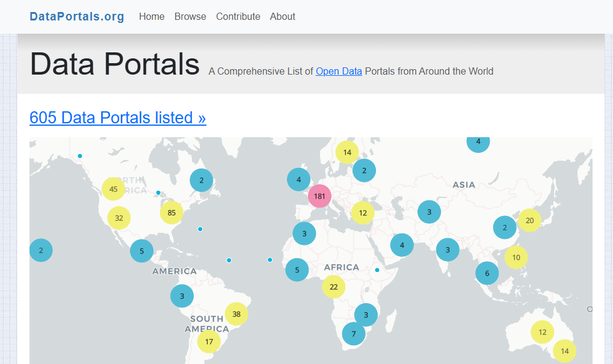Screen dimensions: 613x364
Task: Follow the "605 Data Portals listed" link
Action: coord(117,117)
